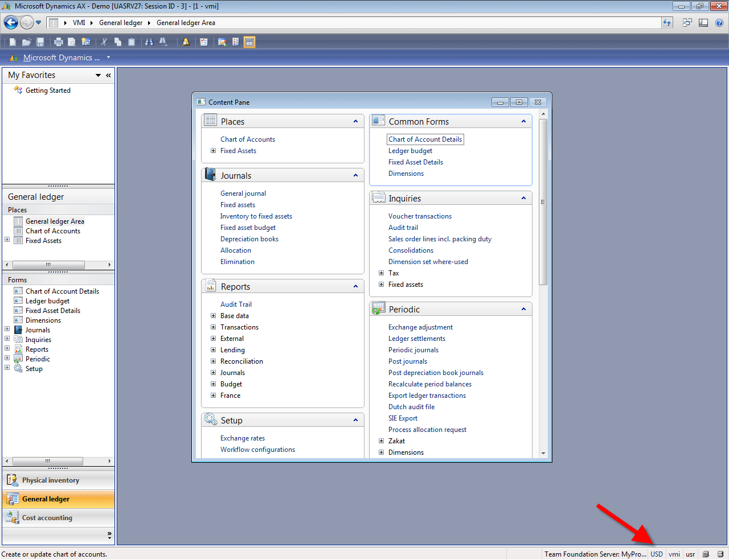Open Exchange adjustment periodic link
Screen dimensions: 729x560
point(420,327)
